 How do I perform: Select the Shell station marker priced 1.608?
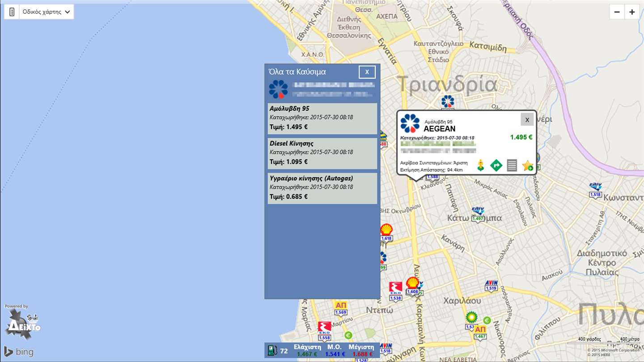pyautogui.click(x=412, y=286)
